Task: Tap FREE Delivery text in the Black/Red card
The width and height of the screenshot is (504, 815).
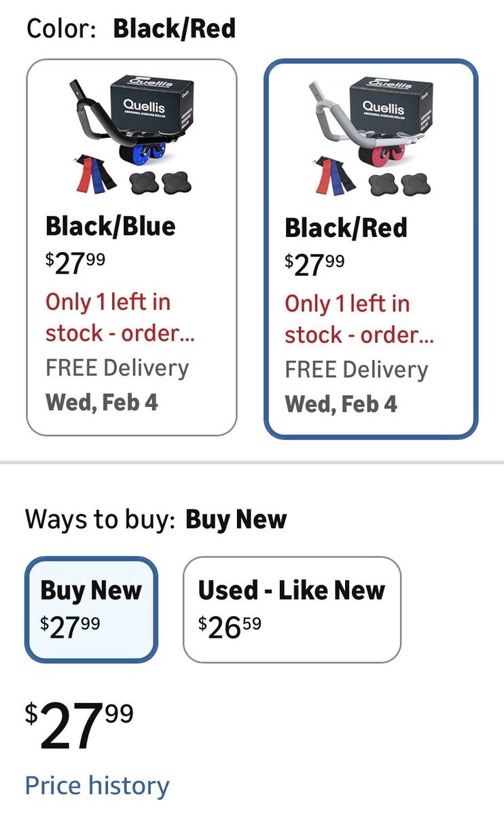Action: click(x=356, y=370)
